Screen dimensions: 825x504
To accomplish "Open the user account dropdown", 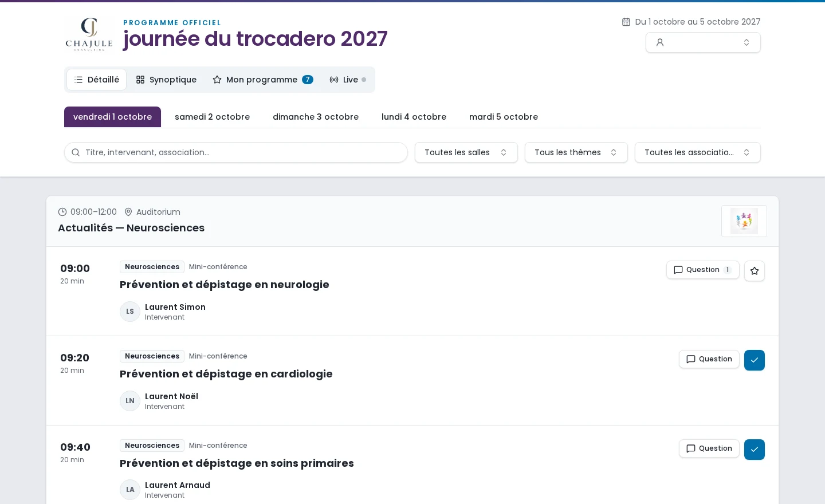I will point(703,42).
